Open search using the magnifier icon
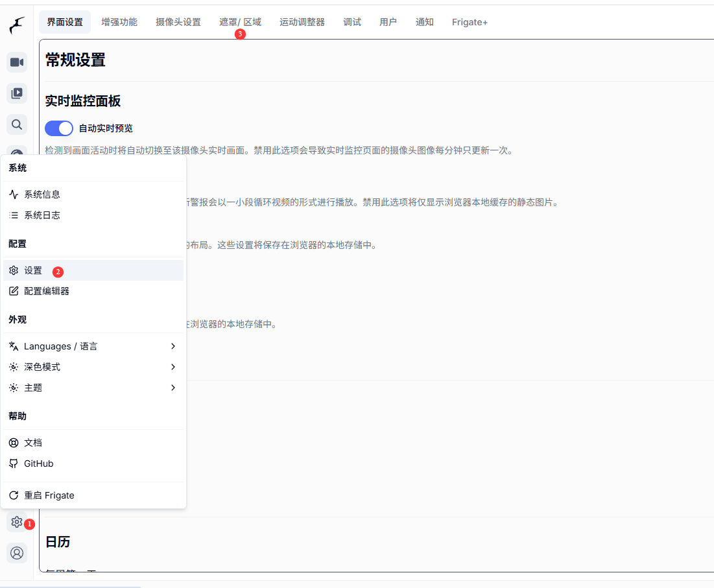The image size is (714, 588). (x=16, y=124)
